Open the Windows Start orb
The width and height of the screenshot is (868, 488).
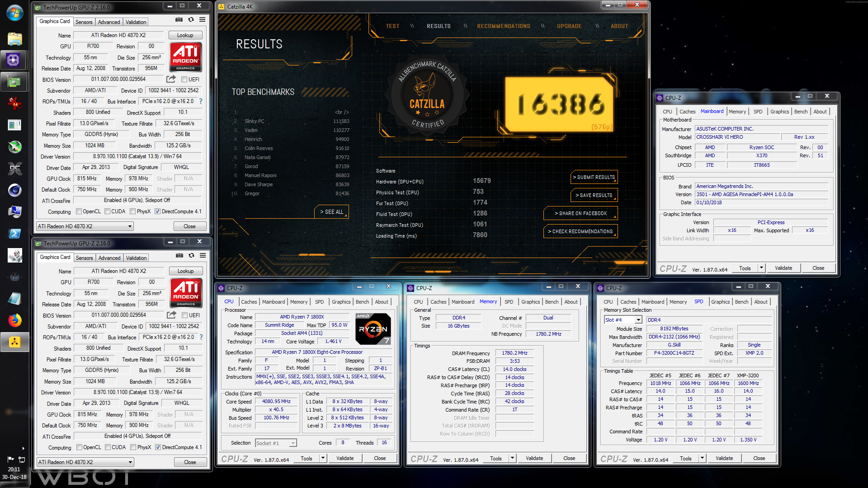(x=14, y=13)
